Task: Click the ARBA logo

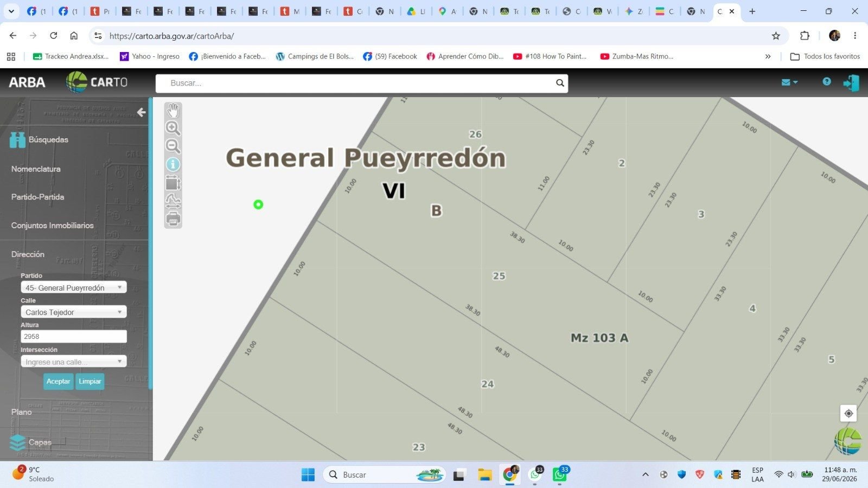Action: [27, 82]
